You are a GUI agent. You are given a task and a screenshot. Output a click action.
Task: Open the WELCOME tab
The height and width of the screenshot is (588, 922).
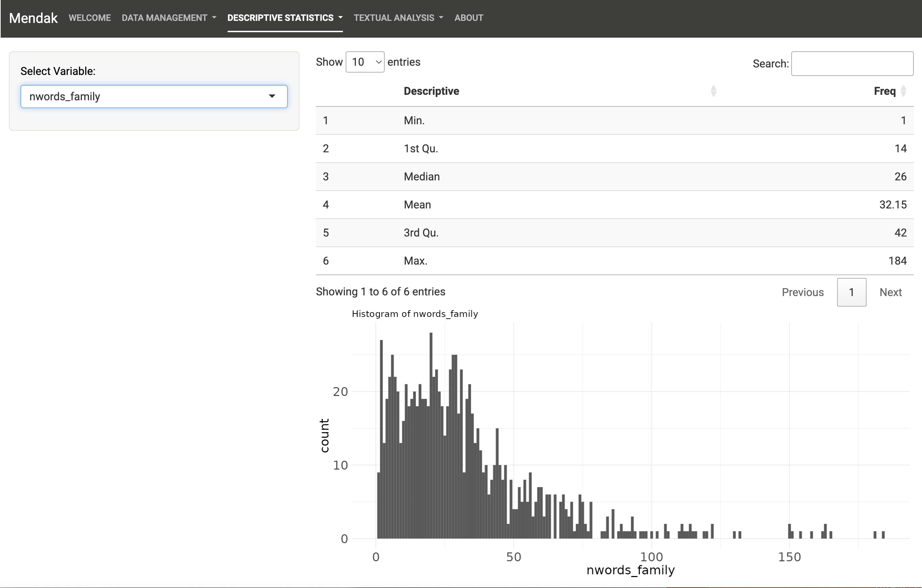pyautogui.click(x=90, y=18)
